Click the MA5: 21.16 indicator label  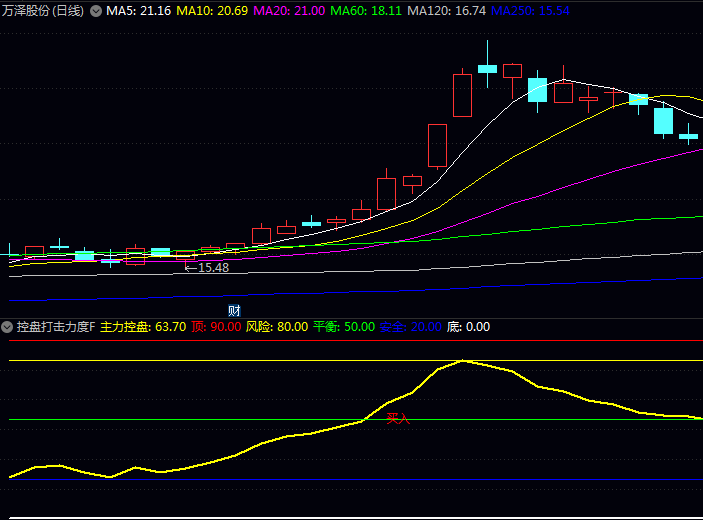[139, 11]
